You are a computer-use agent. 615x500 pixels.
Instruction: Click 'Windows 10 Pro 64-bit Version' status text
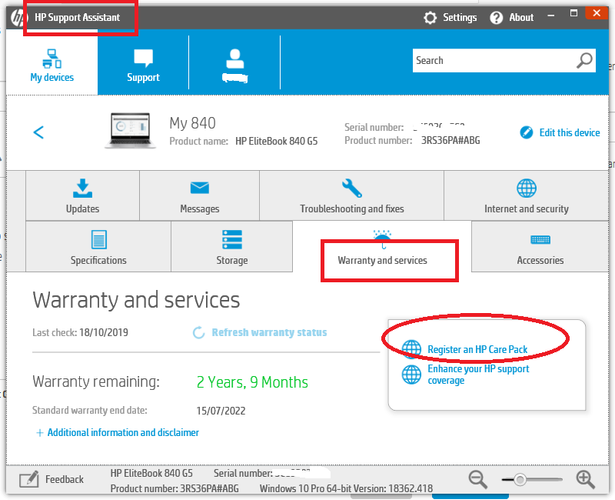[x=346, y=489]
